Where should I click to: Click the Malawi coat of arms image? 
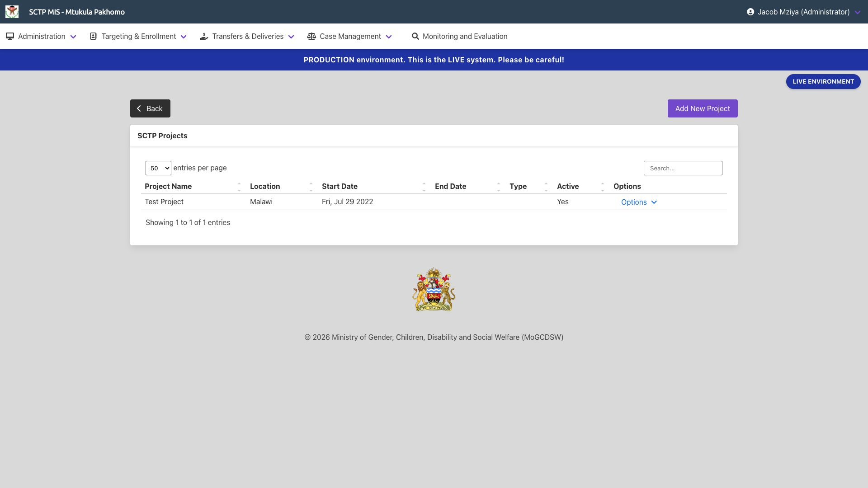pyautogui.click(x=434, y=289)
